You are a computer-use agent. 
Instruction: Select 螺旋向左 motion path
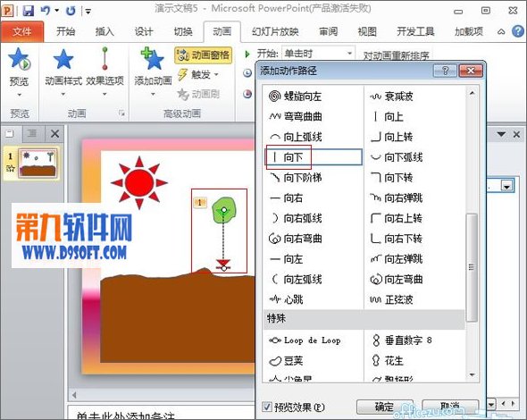tap(295, 97)
